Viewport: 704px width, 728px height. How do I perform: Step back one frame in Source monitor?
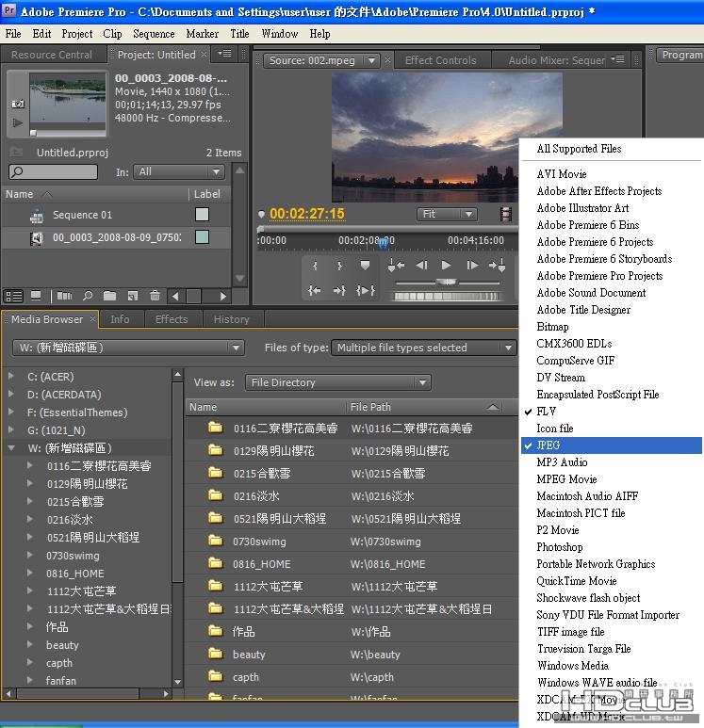pyautogui.click(x=421, y=265)
